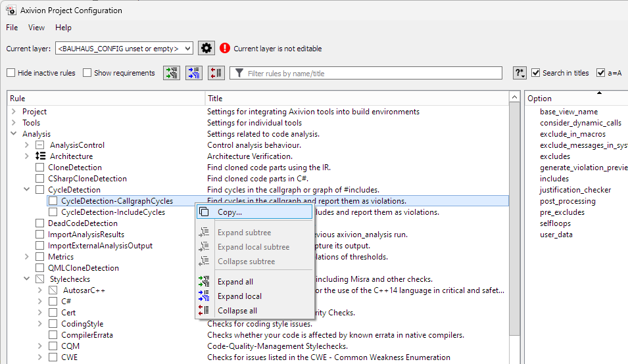
Task: Check the ImportAnalysisResults checkbox
Action: pos(39,235)
